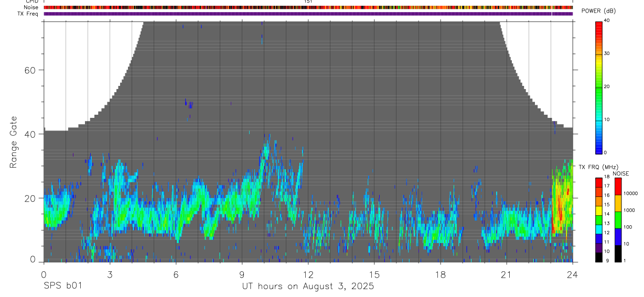The width and height of the screenshot is (644, 297).
Task: Click the 9 tick label on UT hours axis
Action: (x=242, y=274)
